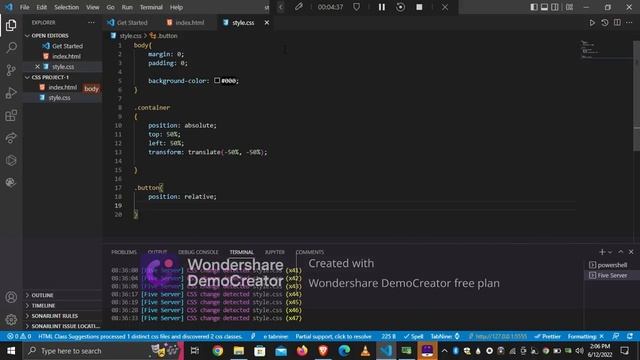Image resolution: width=640 pixels, height=360 pixels.
Task: Switch to the DEBUG CONSOLE panel tab
Action: click(198, 252)
